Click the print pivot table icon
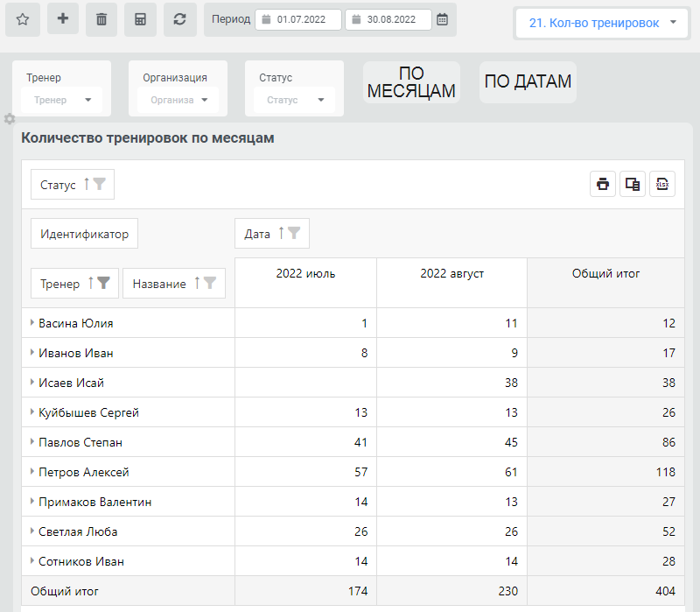Image resolution: width=700 pixels, height=612 pixels. (603, 184)
